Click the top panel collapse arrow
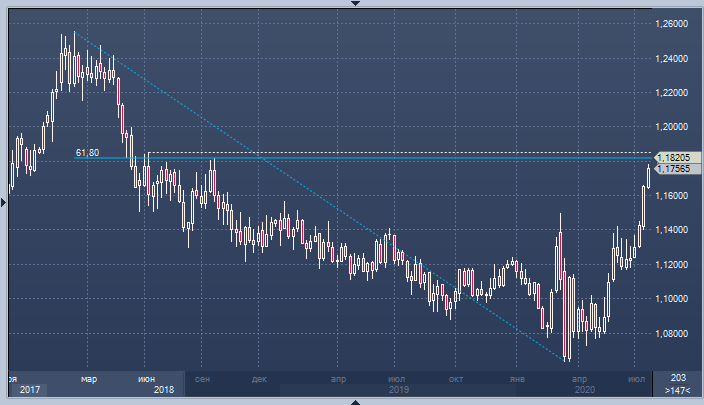704x405 pixels. pyautogui.click(x=352, y=4)
